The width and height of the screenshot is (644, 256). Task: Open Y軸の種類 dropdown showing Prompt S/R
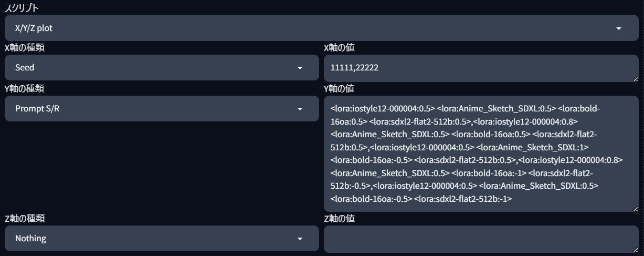[x=162, y=108]
